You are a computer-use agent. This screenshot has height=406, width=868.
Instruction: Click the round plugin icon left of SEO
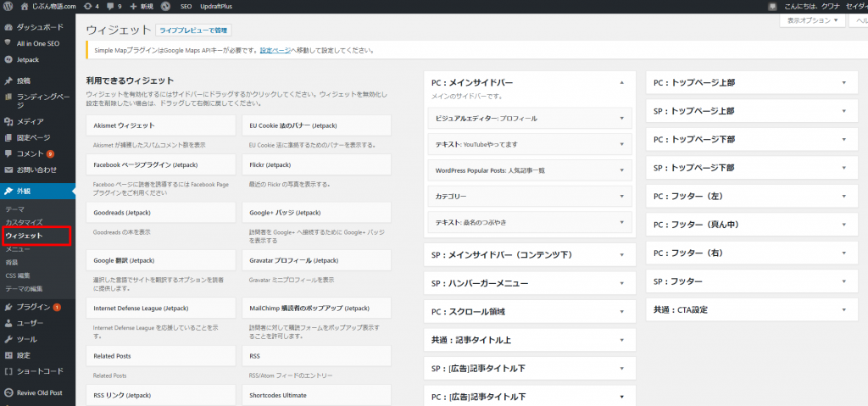click(x=165, y=7)
